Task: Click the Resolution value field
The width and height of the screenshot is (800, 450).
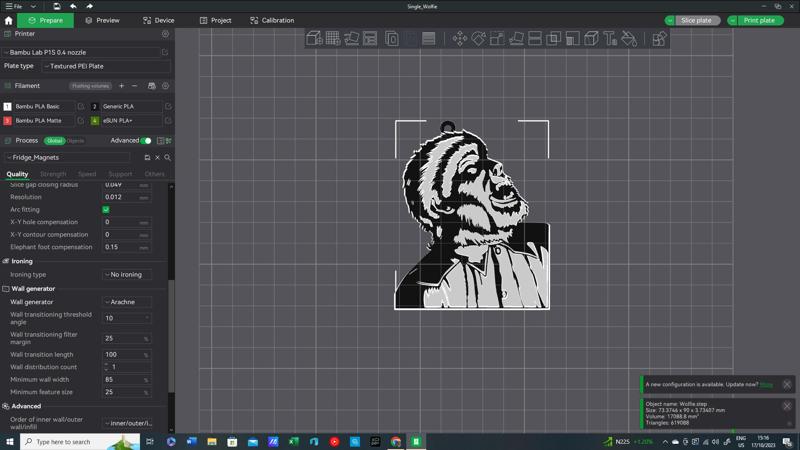Action: coord(127,197)
